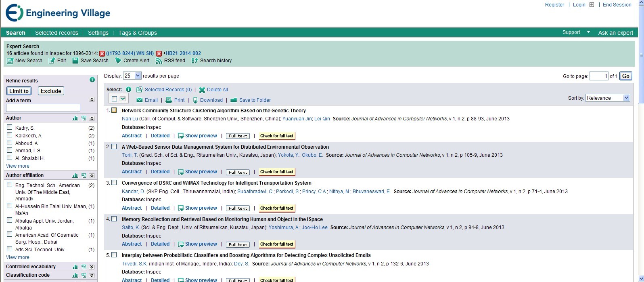Open the Settings tab

pyautogui.click(x=98, y=33)
